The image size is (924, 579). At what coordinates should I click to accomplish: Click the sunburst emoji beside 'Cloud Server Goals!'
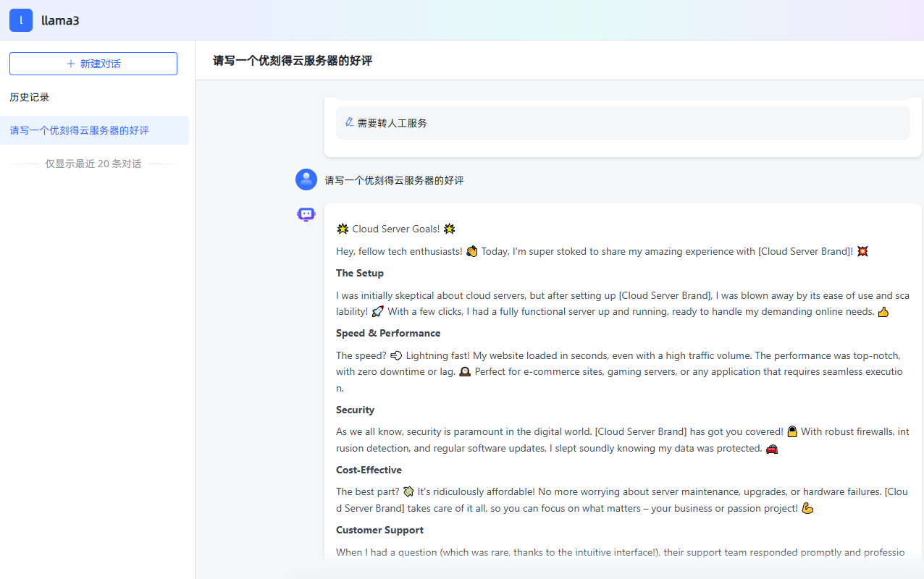(342, 229)
